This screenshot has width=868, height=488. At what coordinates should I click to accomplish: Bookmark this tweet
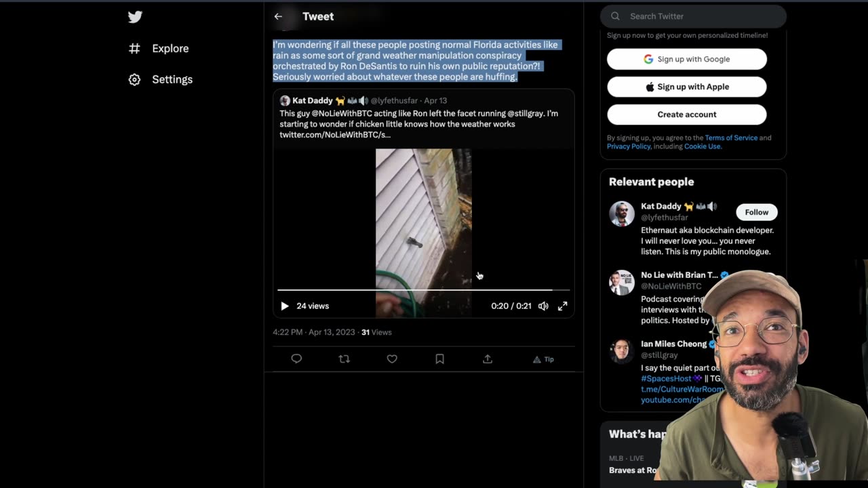[439, 359]
